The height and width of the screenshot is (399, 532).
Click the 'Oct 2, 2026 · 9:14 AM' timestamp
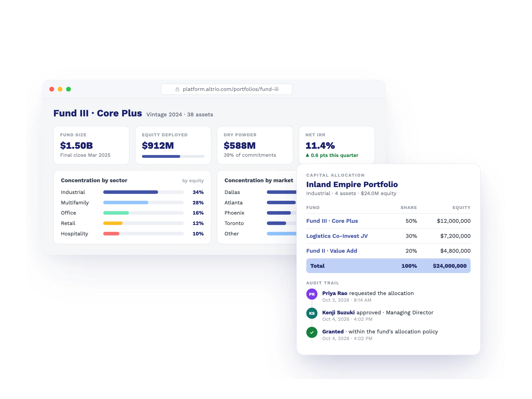[346, 300]
